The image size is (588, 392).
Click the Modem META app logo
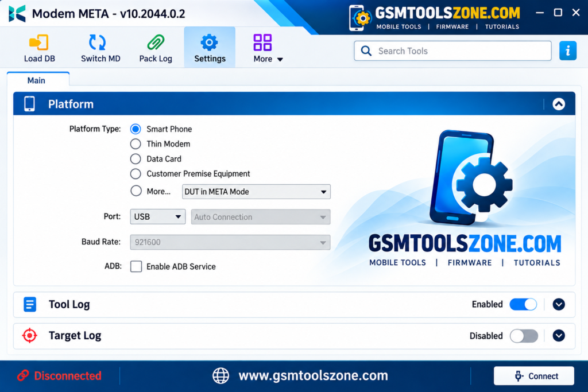(17, 14)
